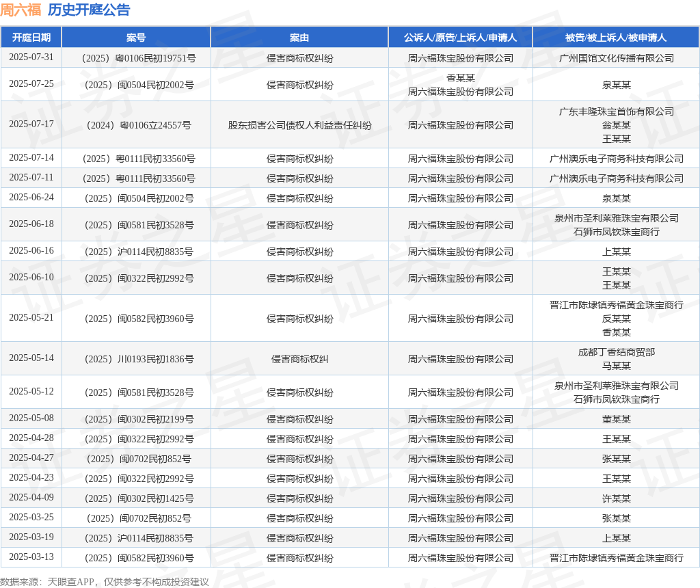Click the 被告/被上诉人/被申请人 column header
Viewport: 700px width, 588px height.
click(616, 37)
